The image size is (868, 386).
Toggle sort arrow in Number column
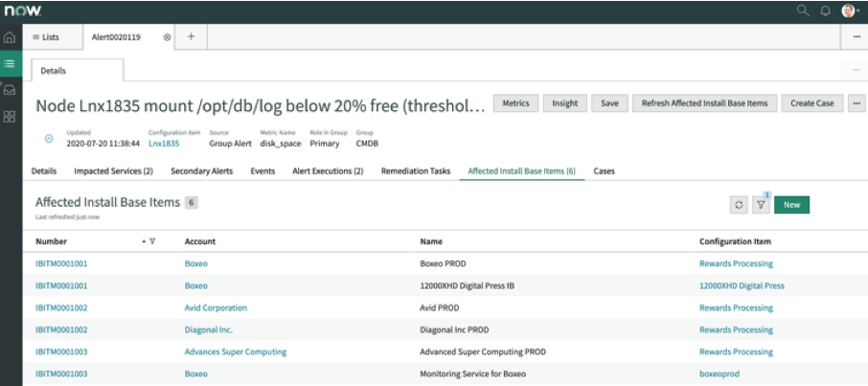pyautogui.click(x=144, y=241)
